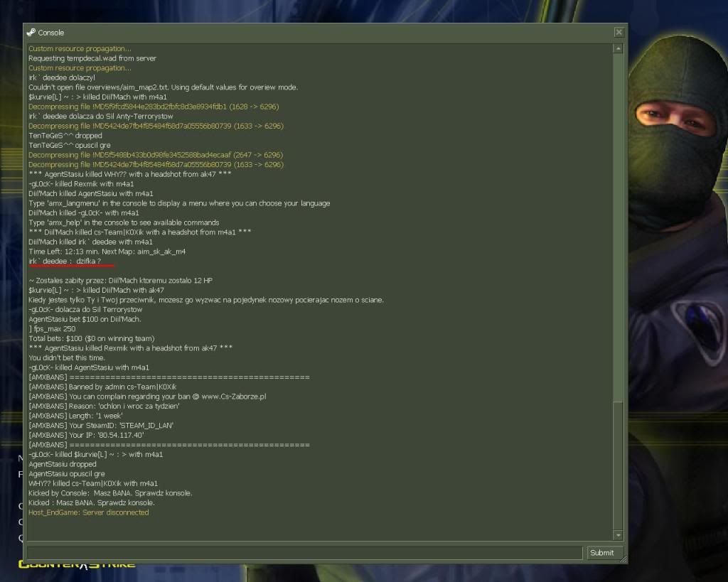Click the www.Cs-Zaborze.pl address in the ban message

pos(233,397)
